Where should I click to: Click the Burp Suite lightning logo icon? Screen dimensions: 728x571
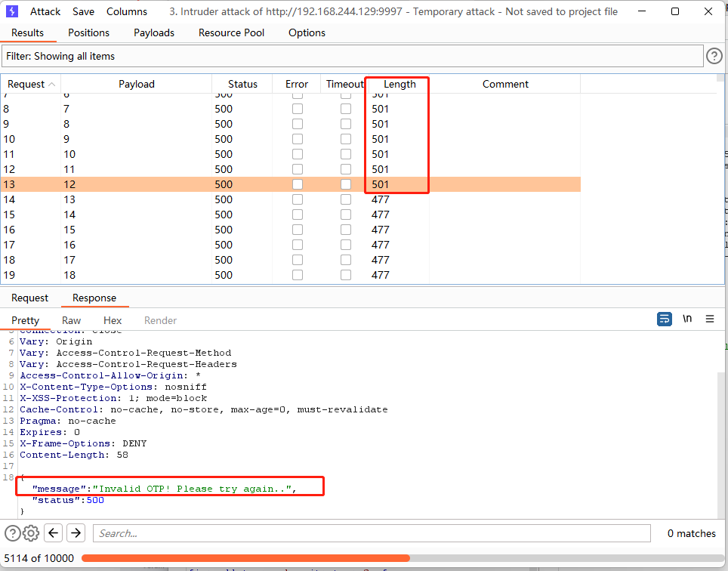click(x=12, y=11)
